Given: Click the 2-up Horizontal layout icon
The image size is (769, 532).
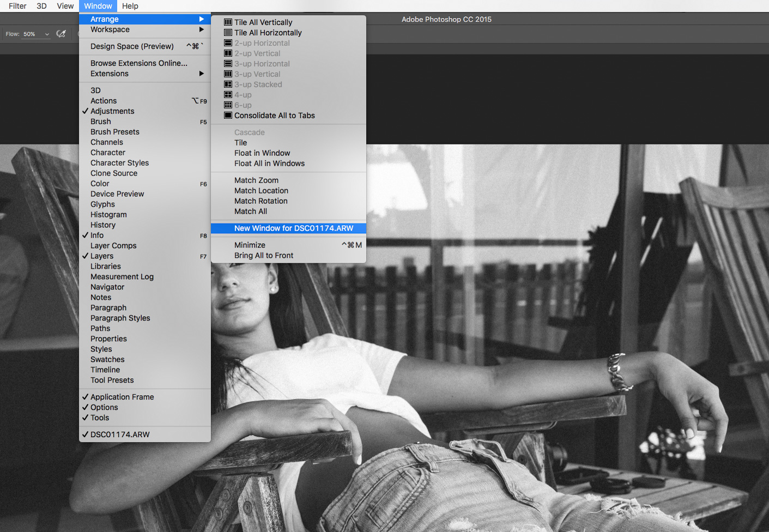Looking at the screenshot, I should click(x=227, y=43).
